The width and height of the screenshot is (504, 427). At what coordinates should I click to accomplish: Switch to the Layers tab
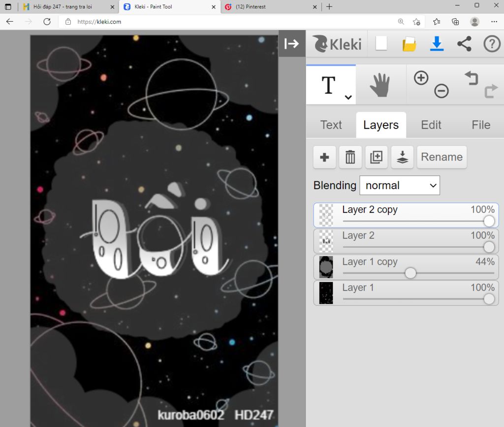(x=381, y=125)
